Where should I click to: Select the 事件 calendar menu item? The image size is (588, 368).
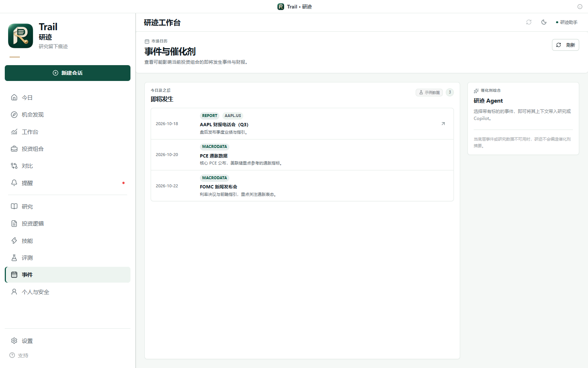click(x=68, y=275)
